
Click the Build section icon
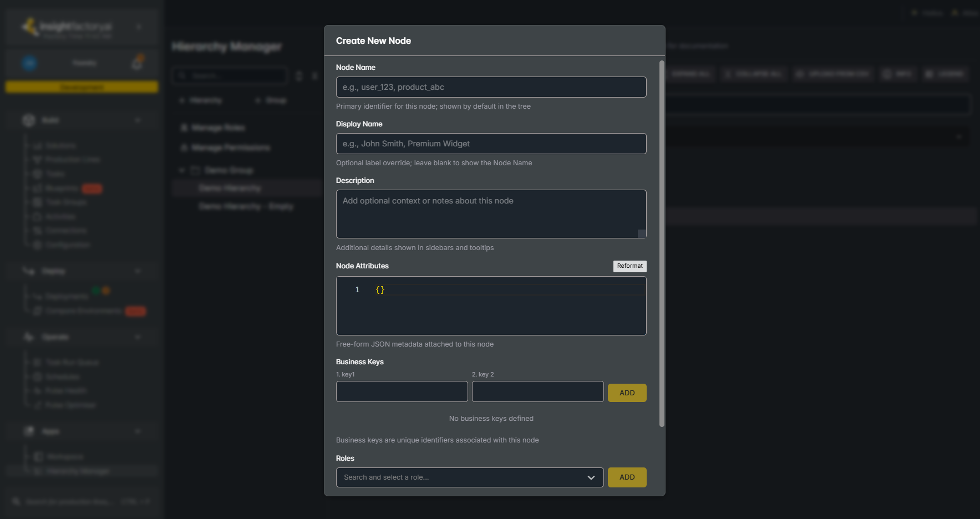[28, 120]
